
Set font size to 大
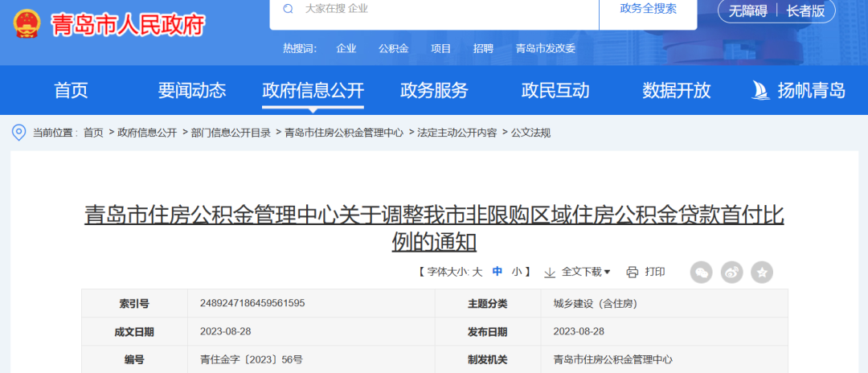477,272
